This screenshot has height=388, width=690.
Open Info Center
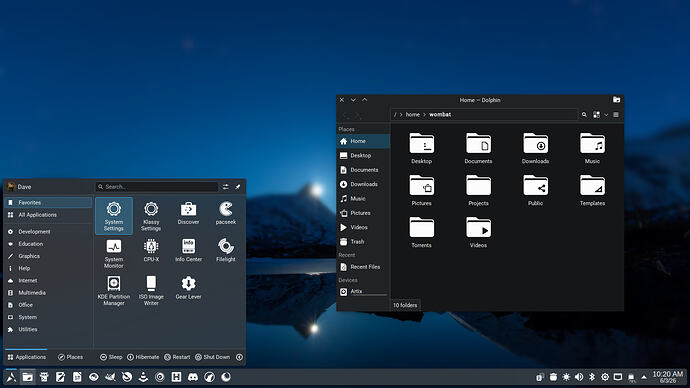pyautogui.click(x=188, y=251)
